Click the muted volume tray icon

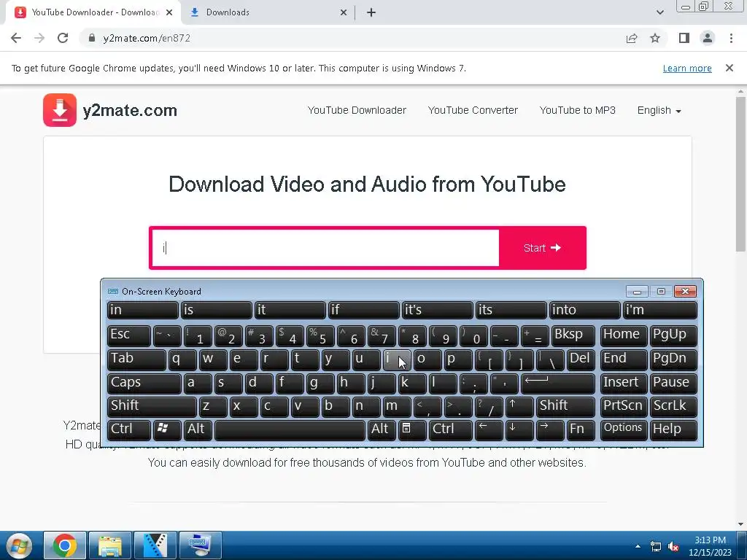pos(673,547)
